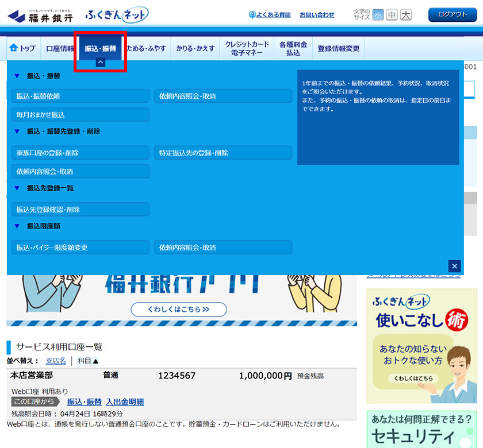The width and height of the screenshot is (483, 448).
Task: Click 本店営業部 branch name
Action: tap(32, 375)
